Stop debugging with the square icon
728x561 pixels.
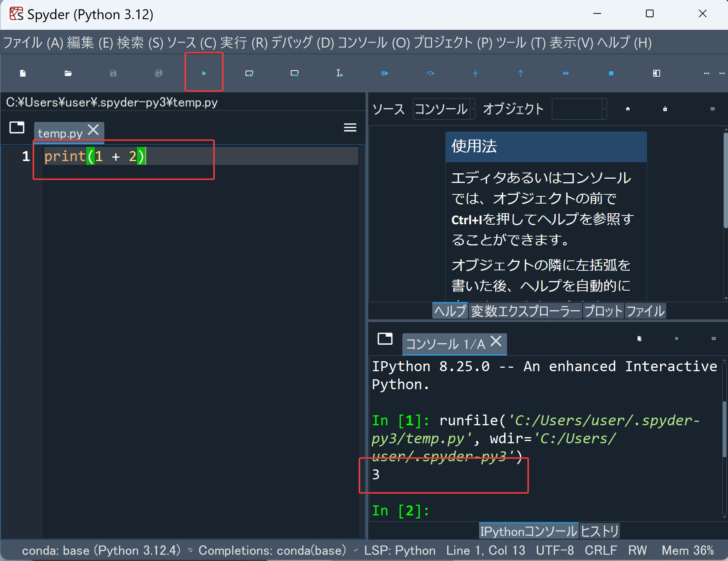tap(611, 73)
